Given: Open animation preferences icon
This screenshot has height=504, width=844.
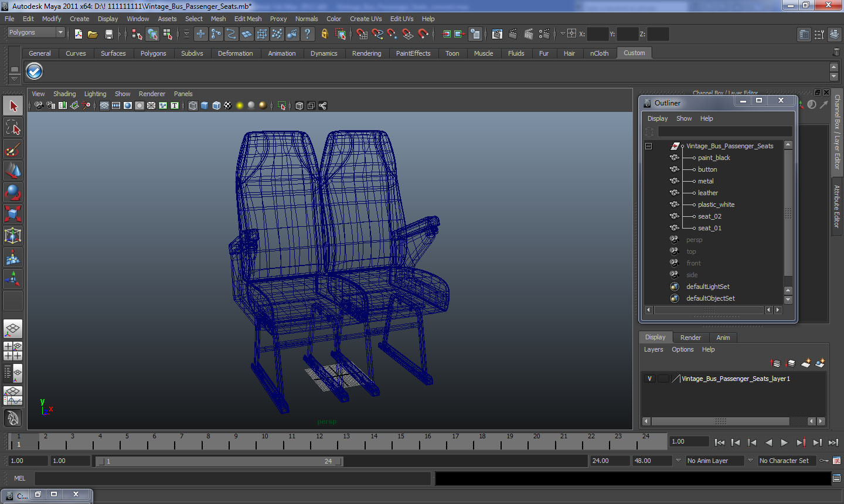Looking at the screenshot, I should [x=837, y=461].
